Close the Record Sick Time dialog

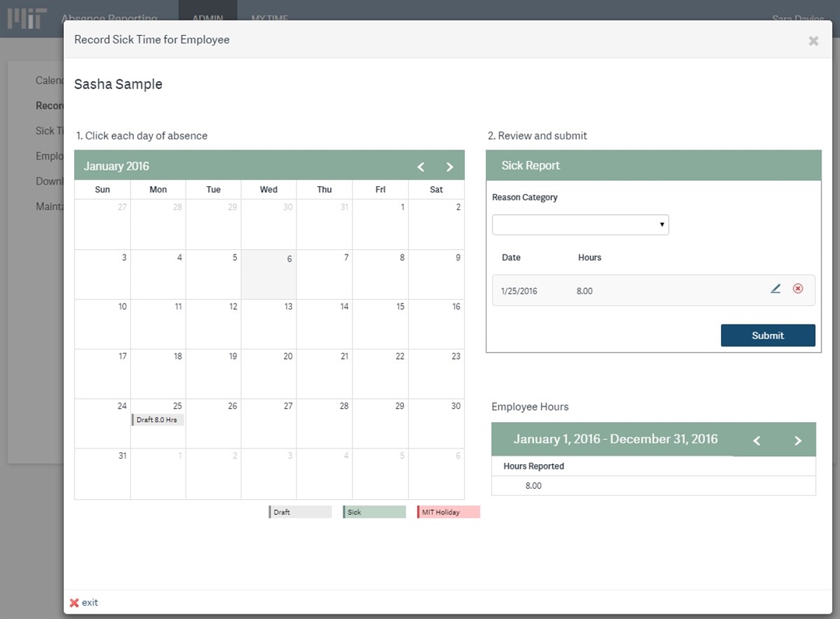point(813,40)
